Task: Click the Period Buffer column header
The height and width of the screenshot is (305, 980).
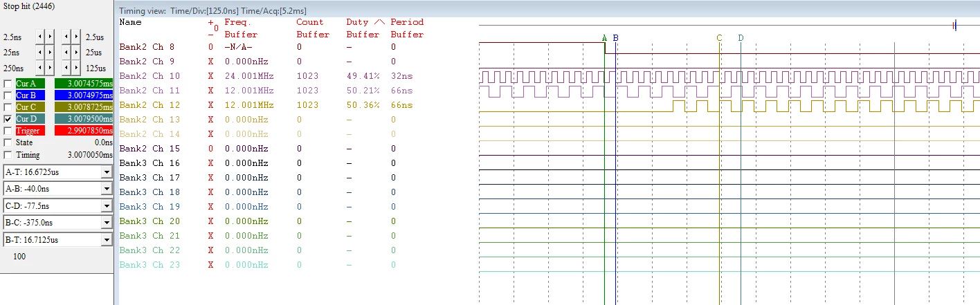Action: 407,28
